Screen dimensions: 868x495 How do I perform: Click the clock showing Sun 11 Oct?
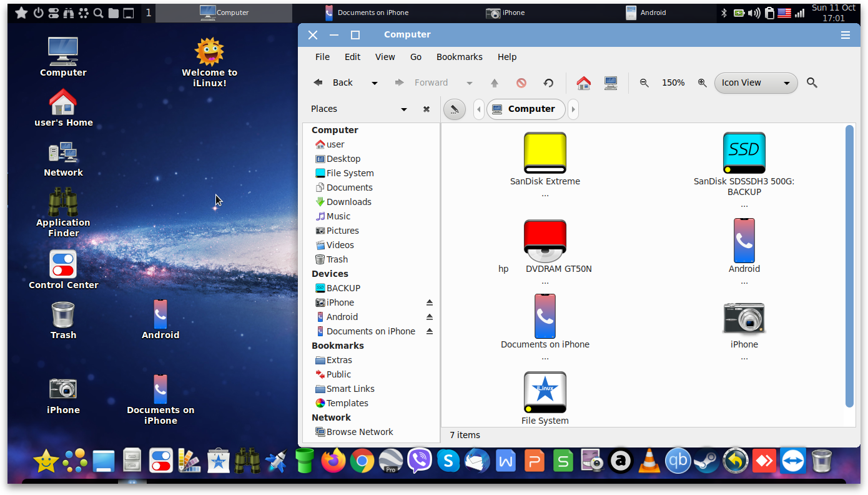point(834,12)
